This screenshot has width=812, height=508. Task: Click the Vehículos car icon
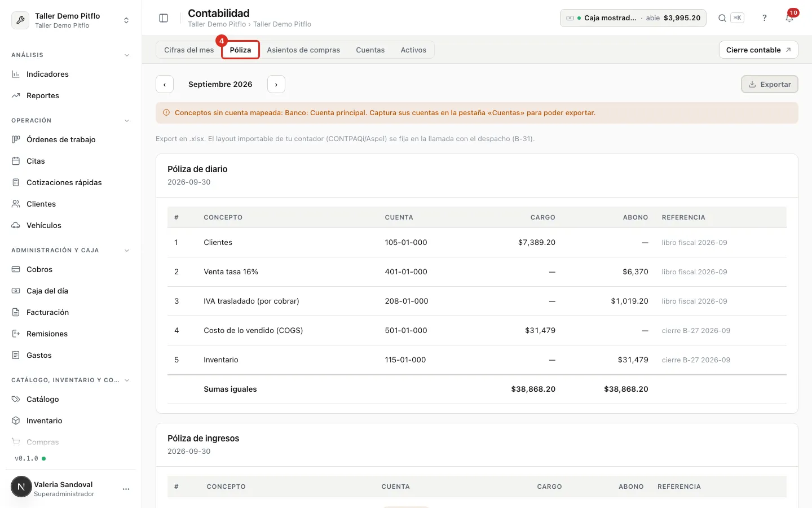(16, 225)
